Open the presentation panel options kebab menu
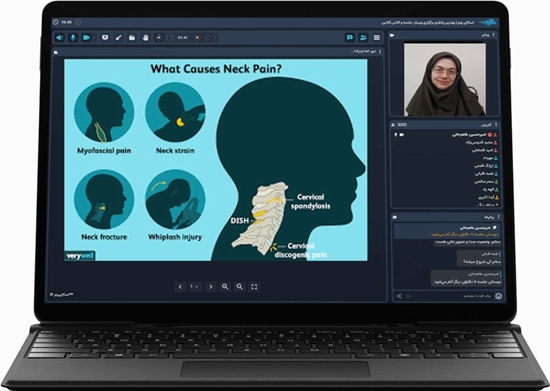 tap(380, 52)
